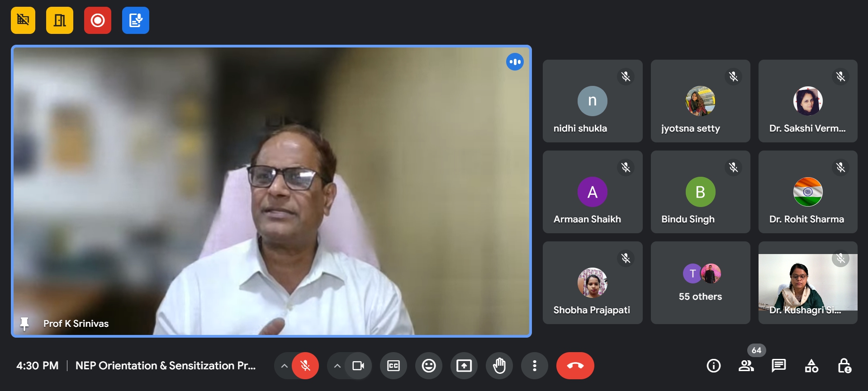Click the red record extension icon
Image resolution: width=868 pixels, height=391 pixels.
tap(97, 20)
